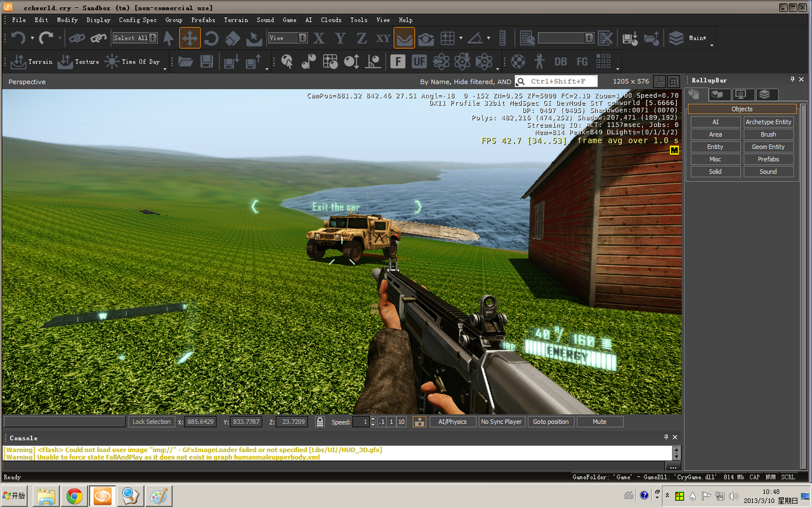Click the Geom Entity button
This screenshot has width=812, height=508.
(768, 147)
